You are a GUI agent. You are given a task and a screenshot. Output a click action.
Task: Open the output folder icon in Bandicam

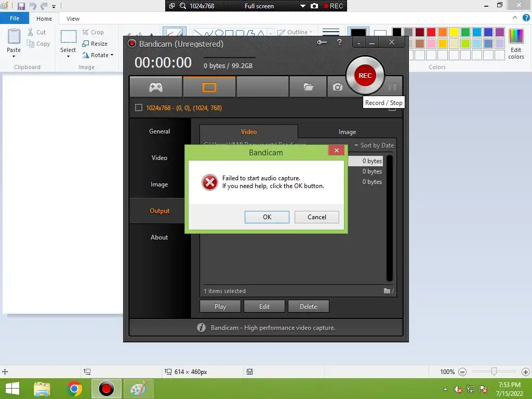click(x=308, y=87)
